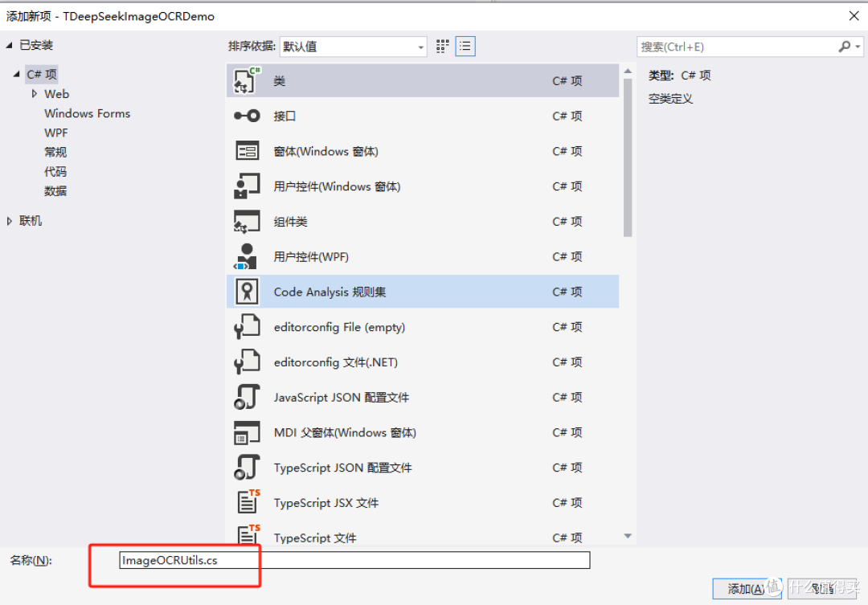Click the JavaScript JSON 配置文件 icon
Image resolution: width=868 pixels, height=605 pixels.
(x=247, y=397)
